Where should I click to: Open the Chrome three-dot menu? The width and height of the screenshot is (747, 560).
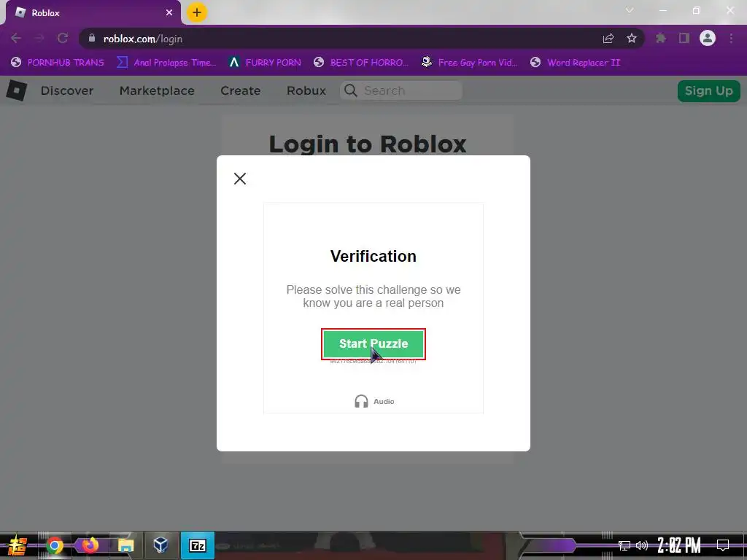click(x=731, y=38)
